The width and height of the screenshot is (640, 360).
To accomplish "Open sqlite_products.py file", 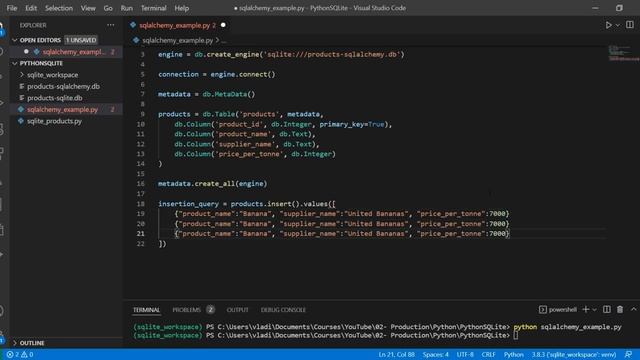I will 54,121.
